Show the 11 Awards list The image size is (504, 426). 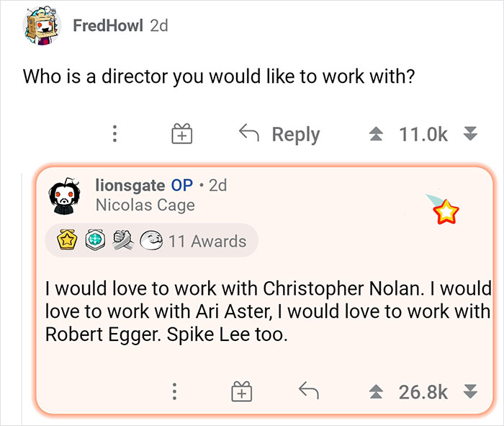pos(207,241)
